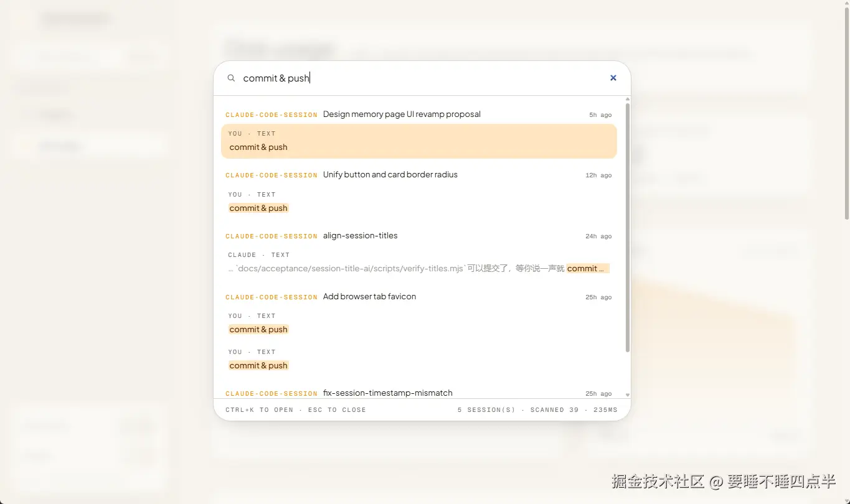Viewport: 850px width, 504px height.
Task: Click the '12h ago' timestamp
Action: coord(598,175)
